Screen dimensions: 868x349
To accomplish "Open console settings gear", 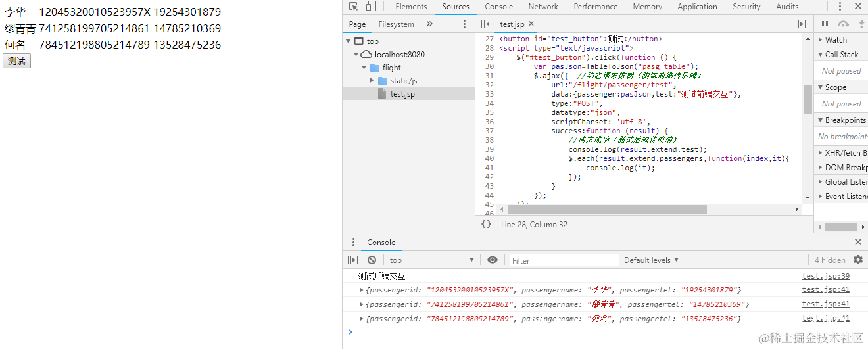I will point(857,260).
